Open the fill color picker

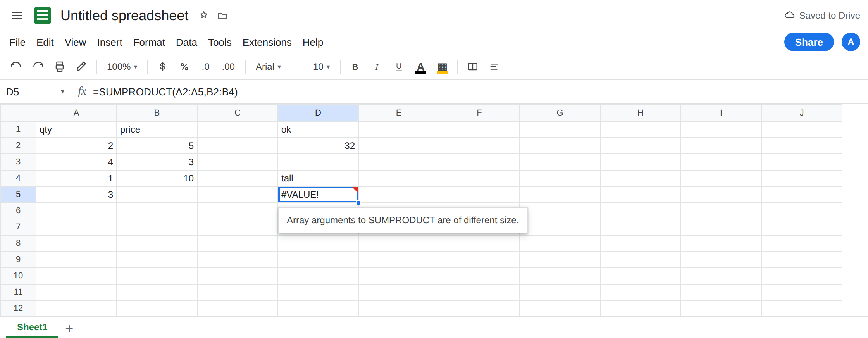click(x=443, y=68)
